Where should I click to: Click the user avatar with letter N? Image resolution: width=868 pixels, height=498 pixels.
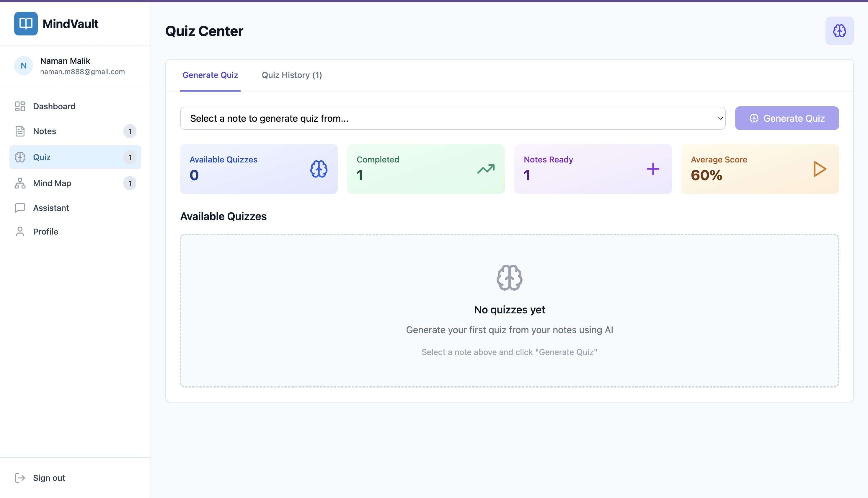[x=24, y=66]
